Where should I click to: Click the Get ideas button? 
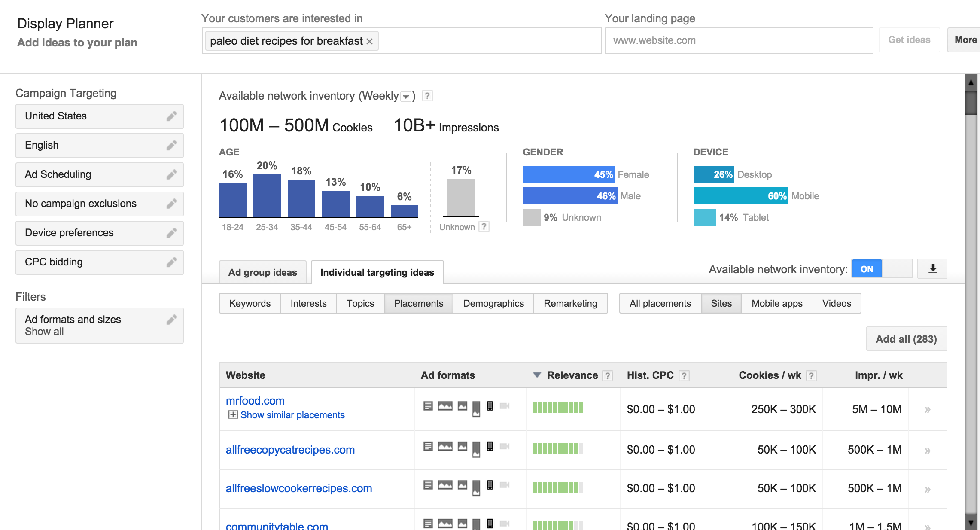pyautogui.click(x=910, y=40)
